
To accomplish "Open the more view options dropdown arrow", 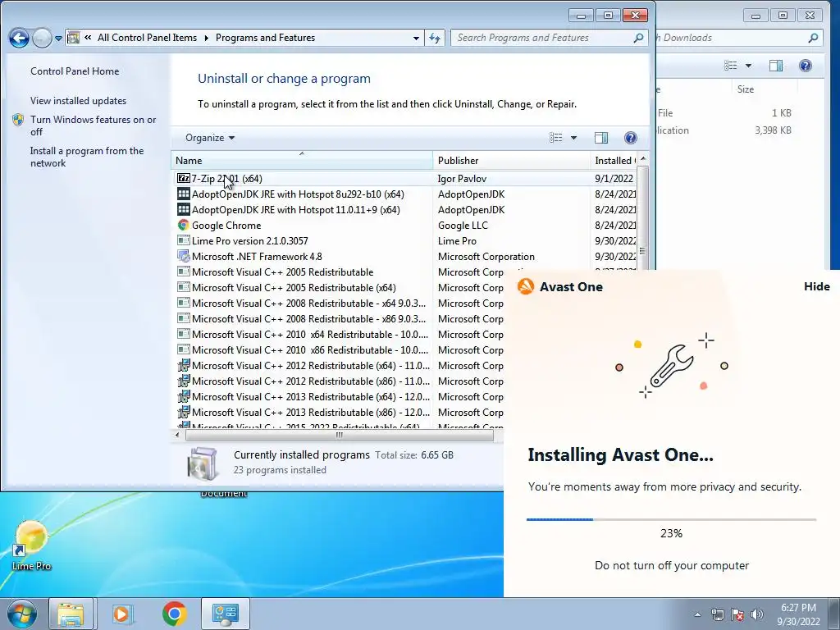I will coord(573,138).
